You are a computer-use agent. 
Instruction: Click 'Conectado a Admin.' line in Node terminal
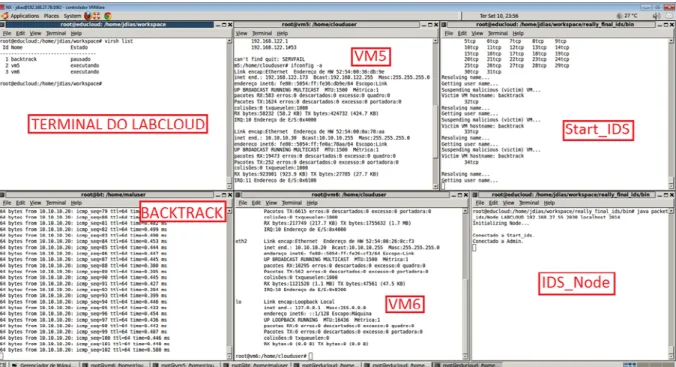(x=498, y=241)
